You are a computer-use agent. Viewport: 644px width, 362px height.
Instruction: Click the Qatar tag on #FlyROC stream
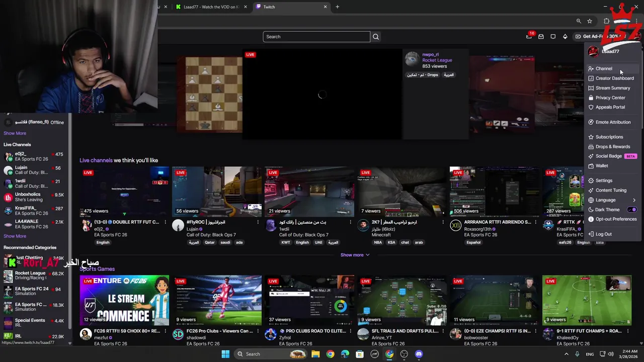[x=209, y=242]
